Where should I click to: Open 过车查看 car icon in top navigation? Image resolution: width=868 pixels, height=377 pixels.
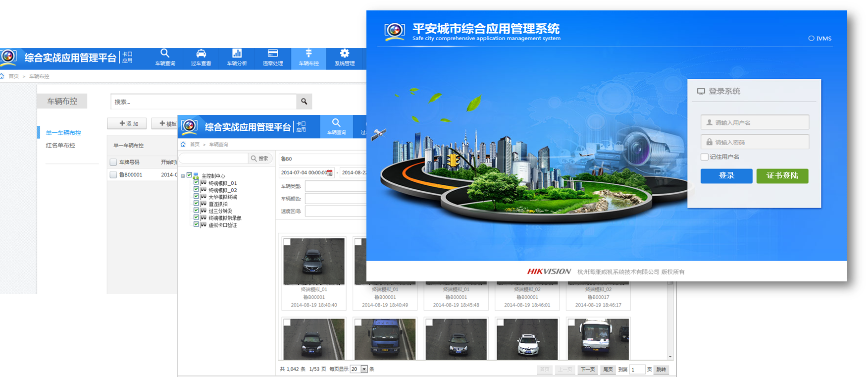(x=201, y=57)
